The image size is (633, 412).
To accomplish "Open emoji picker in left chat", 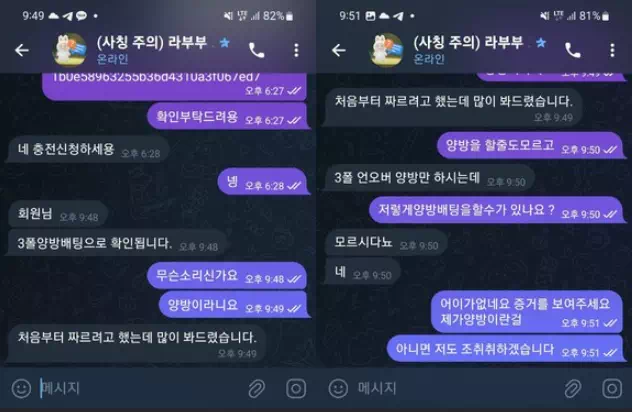I will click(x=21, y=389).
